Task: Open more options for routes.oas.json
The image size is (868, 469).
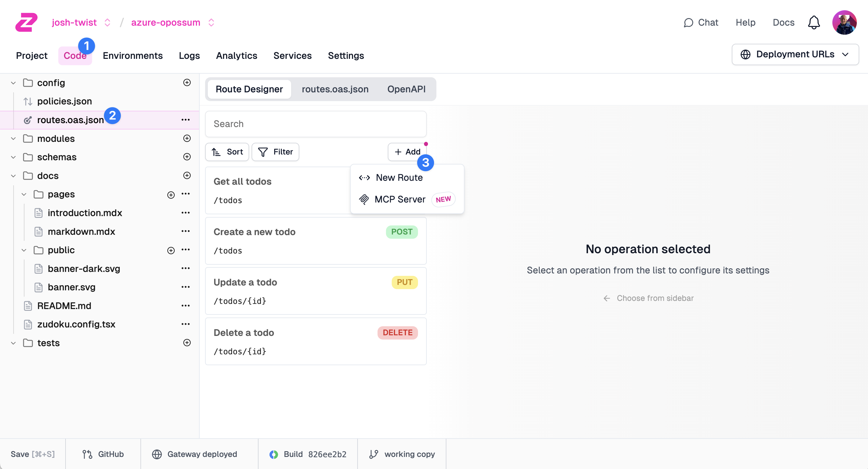Action: pyautogui.click(x=185, y=120)
